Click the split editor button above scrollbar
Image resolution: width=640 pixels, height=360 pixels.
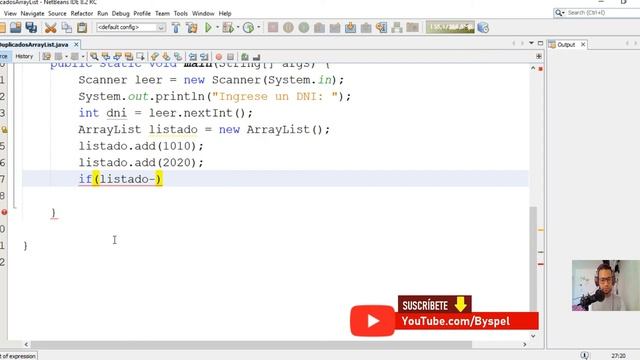(x=539, y=56)
